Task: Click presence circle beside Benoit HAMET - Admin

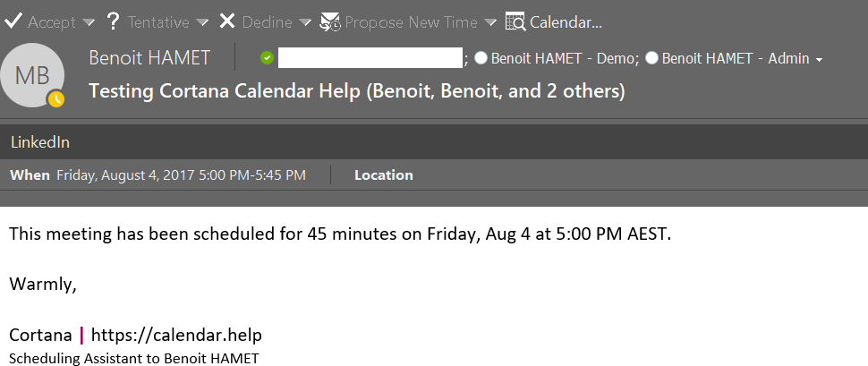Action: point(651,59)
